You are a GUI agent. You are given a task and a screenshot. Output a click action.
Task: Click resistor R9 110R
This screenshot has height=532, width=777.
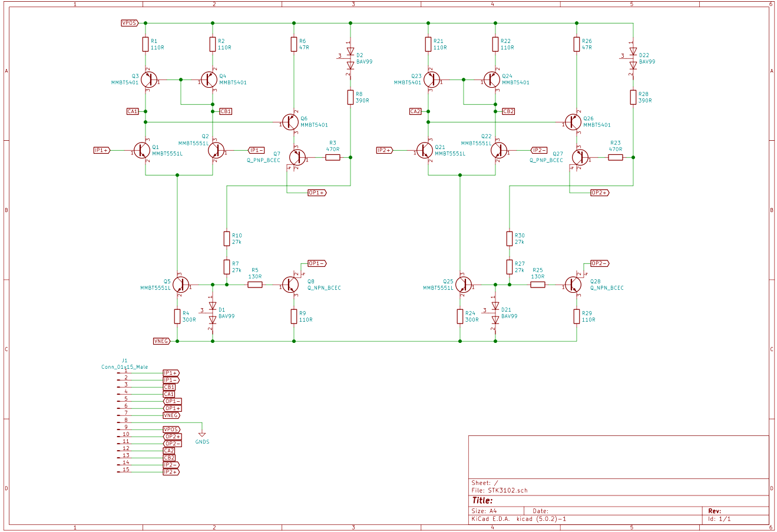point(294,316)
